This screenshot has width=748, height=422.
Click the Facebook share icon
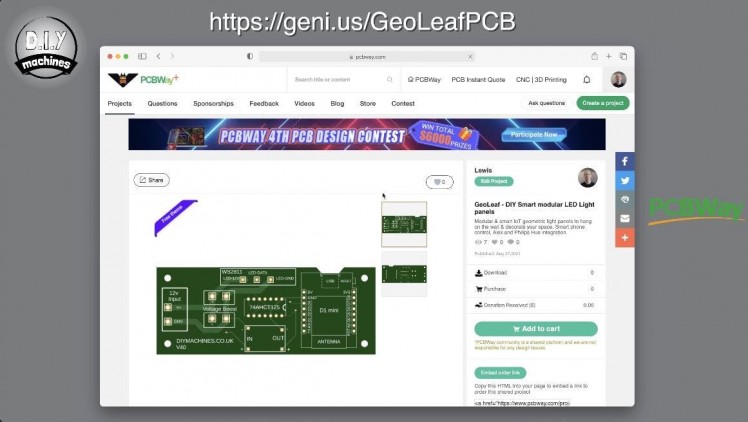point(624,162)
